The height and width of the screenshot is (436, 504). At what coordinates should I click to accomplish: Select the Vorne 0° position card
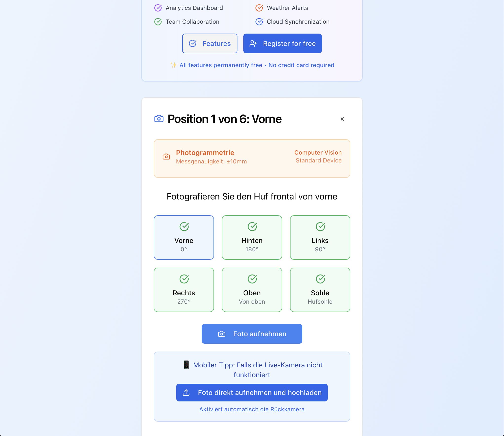[184, 238]
